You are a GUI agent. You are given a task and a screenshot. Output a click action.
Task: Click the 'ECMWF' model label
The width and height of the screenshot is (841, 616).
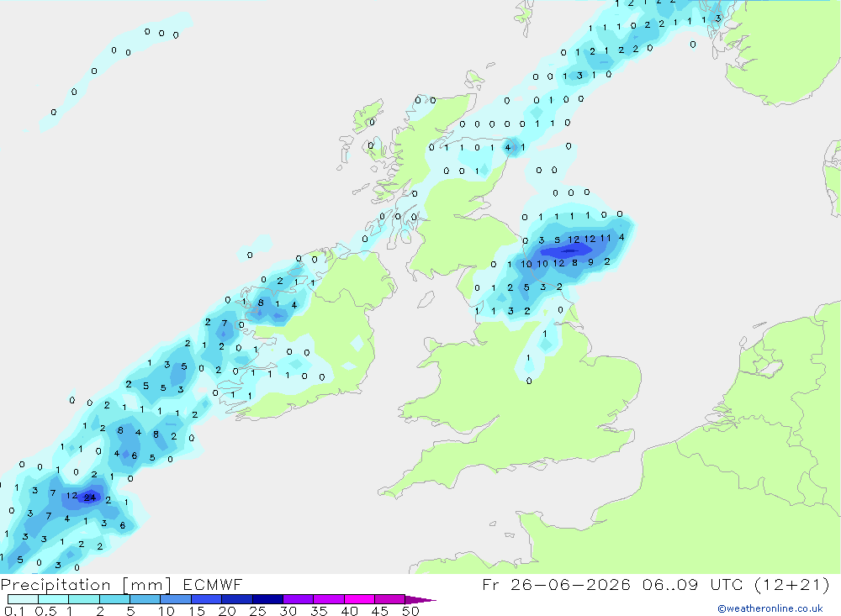[213, 584]
